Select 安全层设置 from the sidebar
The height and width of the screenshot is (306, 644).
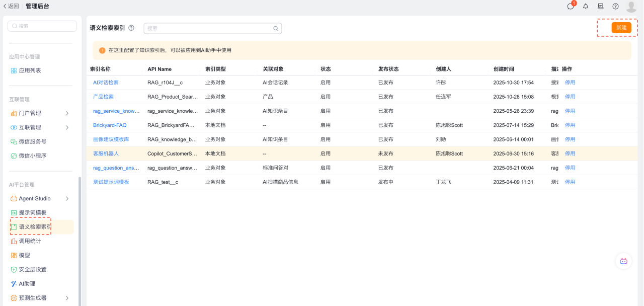point(33,269)
